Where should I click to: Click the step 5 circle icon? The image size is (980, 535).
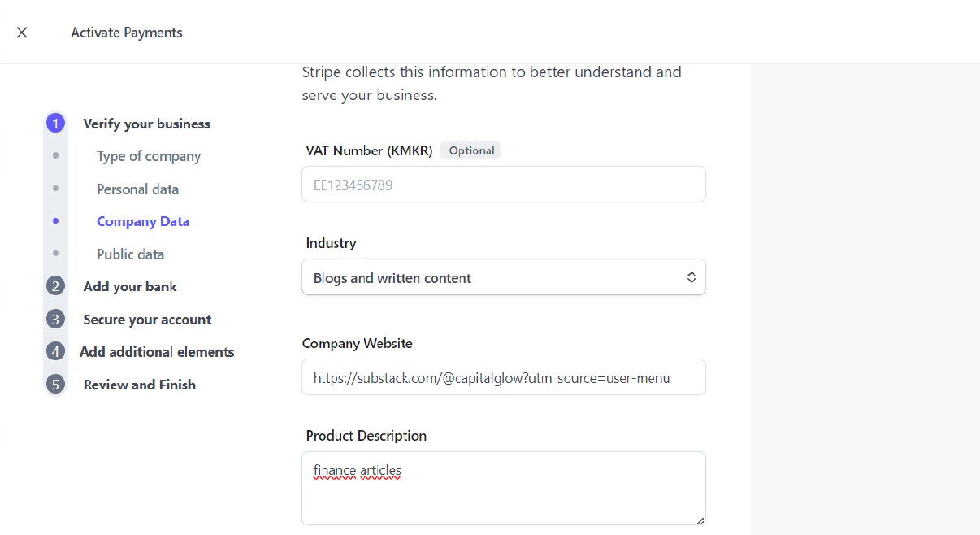55,385
